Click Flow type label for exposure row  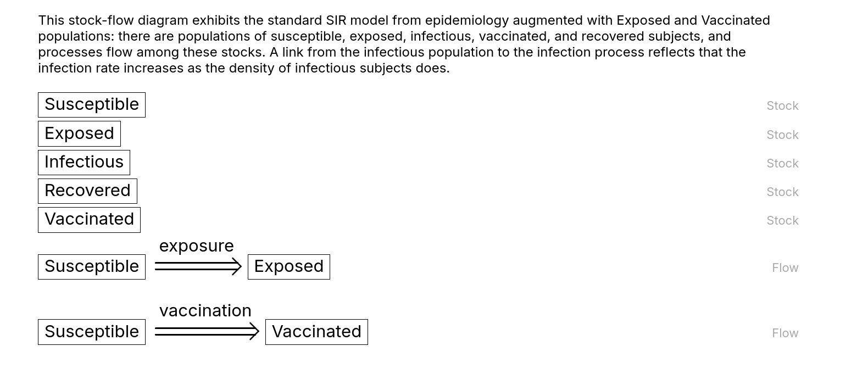point(785,267)
